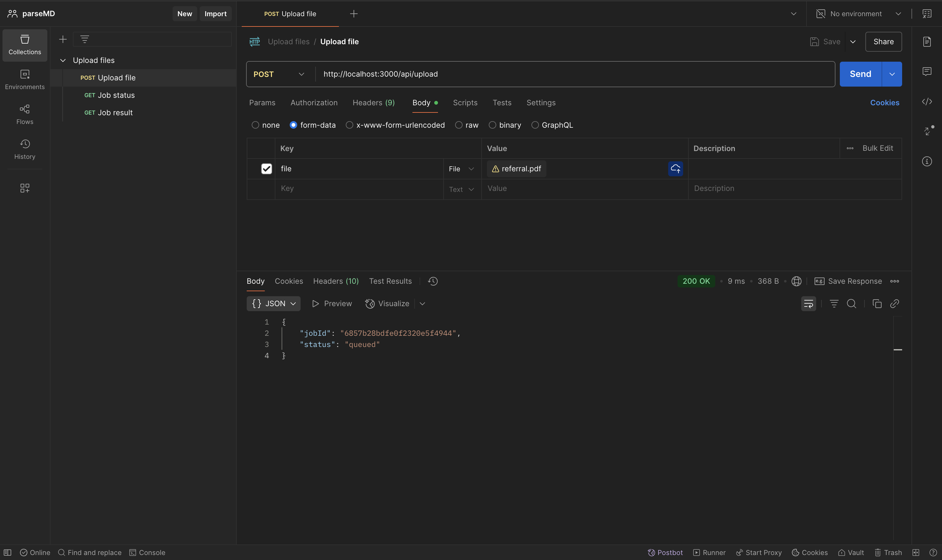
Task: Switch to the Scripts tab
Action: pos(465,103)
